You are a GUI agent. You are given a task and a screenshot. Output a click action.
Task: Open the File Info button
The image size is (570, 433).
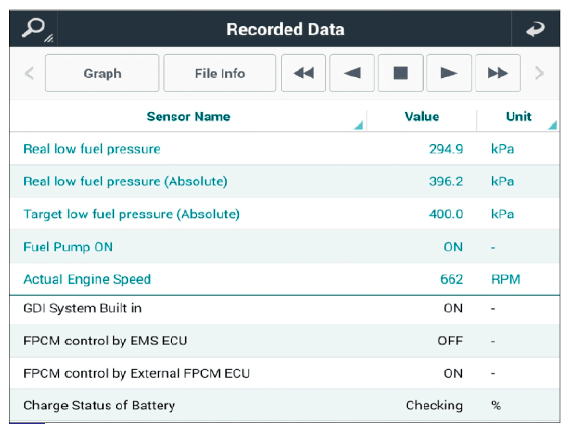(x=220, y=73)
